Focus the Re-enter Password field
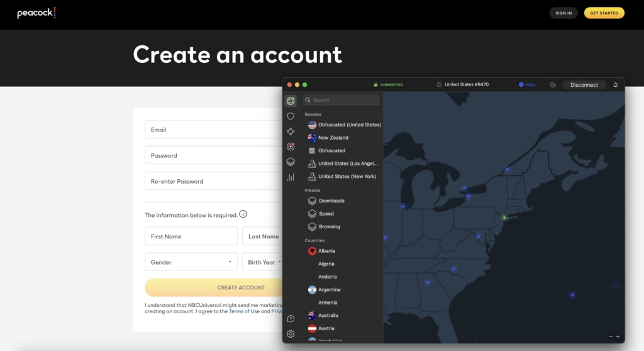Viewport: 644px width, 351px height. pyautogui.click(x=214, y=181)
